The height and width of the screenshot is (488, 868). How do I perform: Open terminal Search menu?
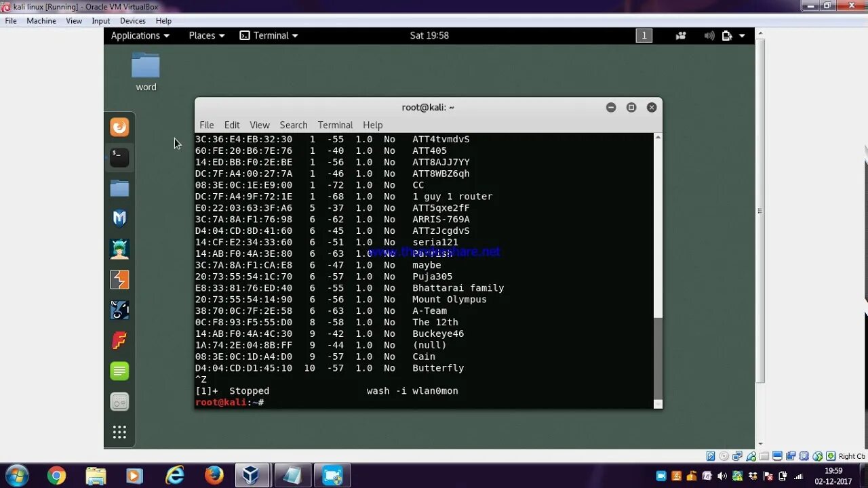(x=294, y=125)
